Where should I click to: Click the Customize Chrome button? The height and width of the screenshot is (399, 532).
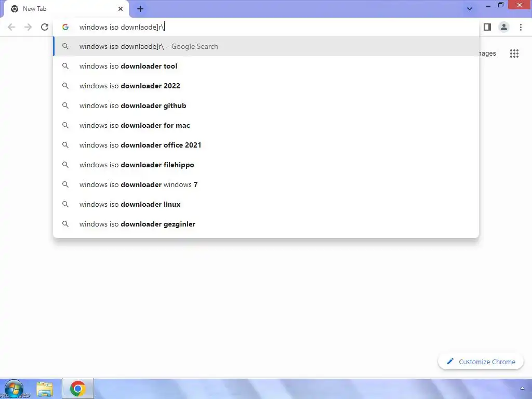(481, 362)
